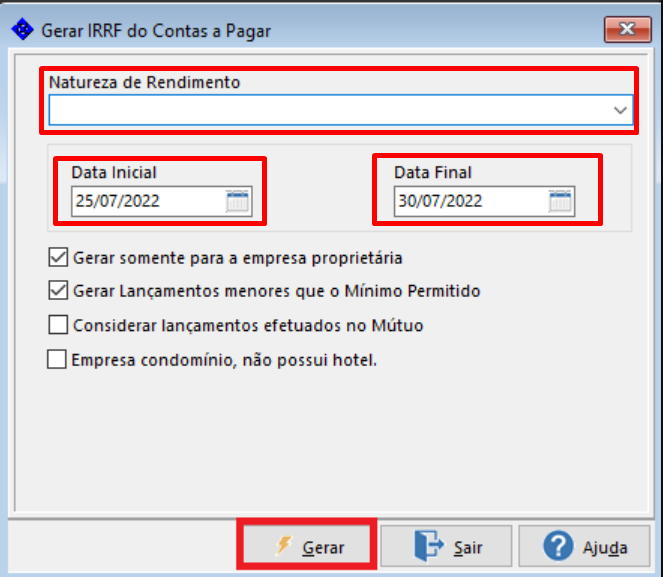The width and height of the screenshot is (663, 577).
Task: Click the blue application icon in title bar
Action: pyautogui.click(x=22, y=30)
